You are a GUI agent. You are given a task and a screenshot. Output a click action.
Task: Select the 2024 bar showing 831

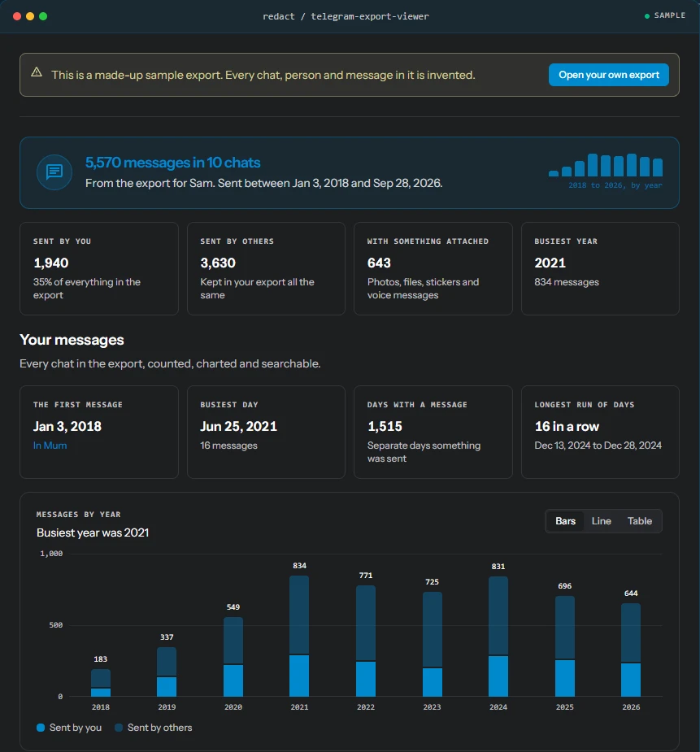(x=498, y=637)
